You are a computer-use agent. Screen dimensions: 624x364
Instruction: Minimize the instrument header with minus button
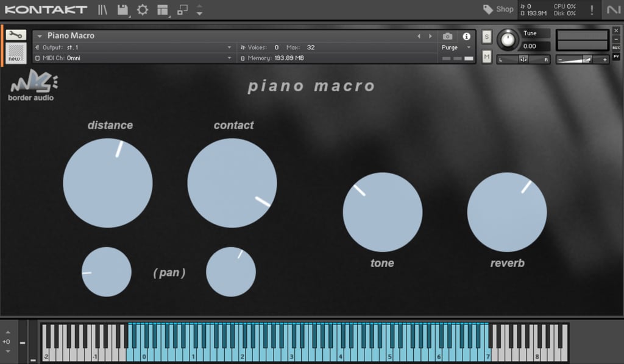[x=616, y=40]
